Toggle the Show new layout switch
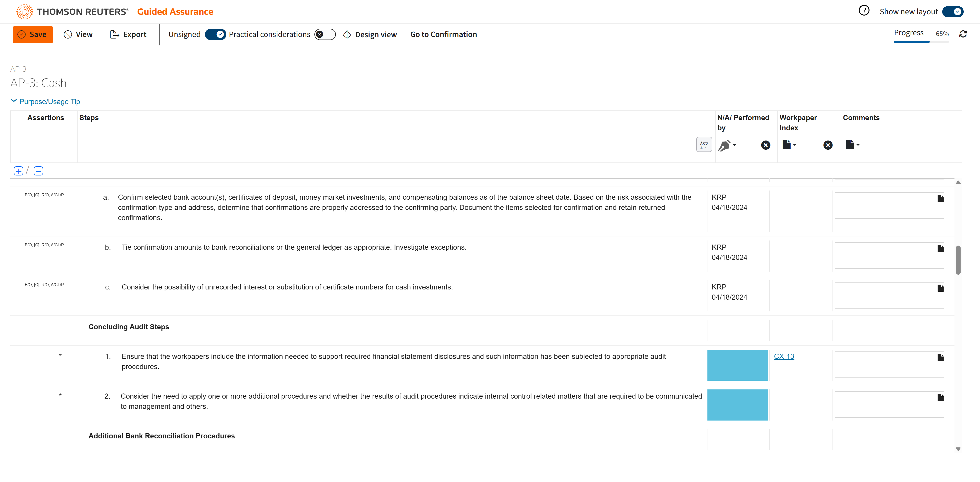The width and height of the screenshot is (980, 482). pyautogui.click(x=953, y=12)
